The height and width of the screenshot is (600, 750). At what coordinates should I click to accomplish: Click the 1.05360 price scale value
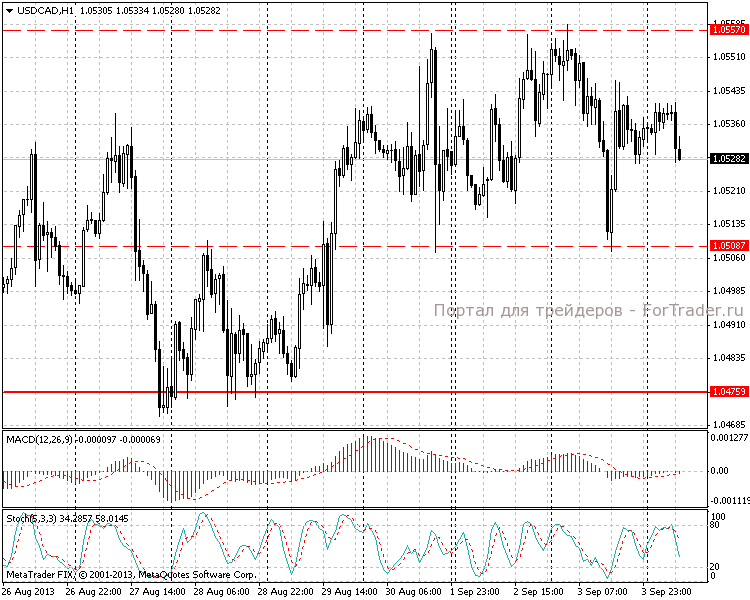point(729,124)
